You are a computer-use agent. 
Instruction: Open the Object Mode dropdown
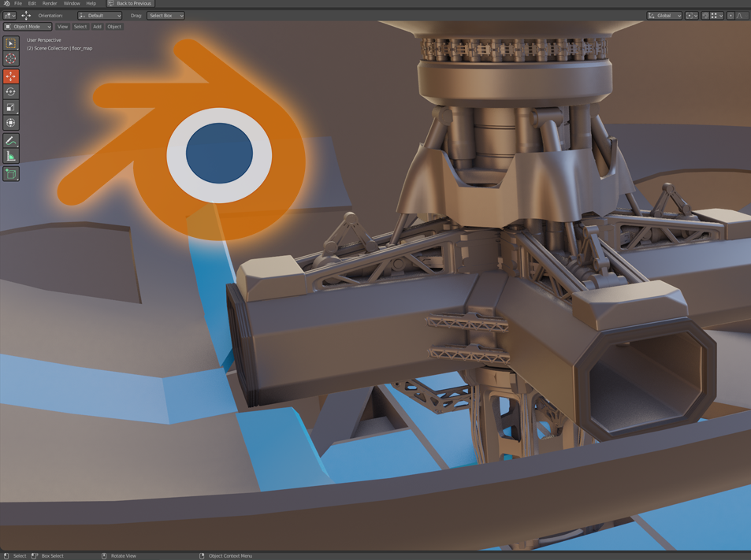point(28,27)
